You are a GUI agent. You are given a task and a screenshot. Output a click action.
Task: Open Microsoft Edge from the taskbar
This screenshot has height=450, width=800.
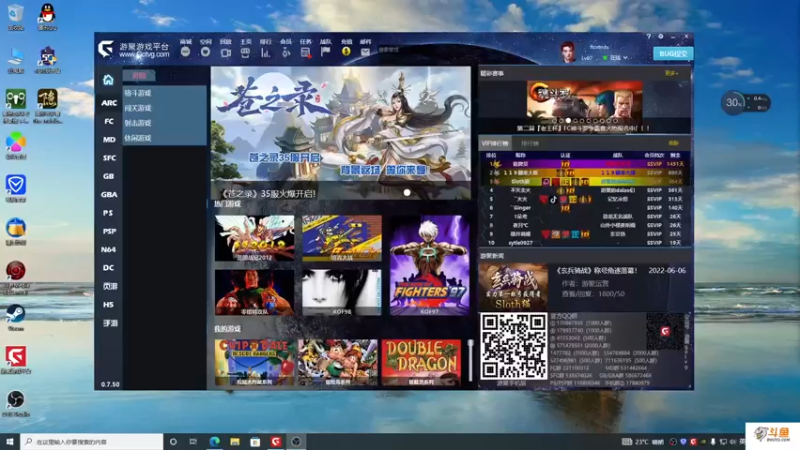pos(214,441)
